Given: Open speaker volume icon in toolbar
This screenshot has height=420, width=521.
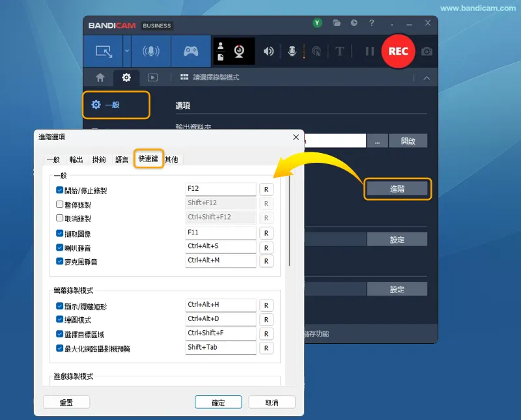Looking at the screenshot, I should tap(268, 51).
